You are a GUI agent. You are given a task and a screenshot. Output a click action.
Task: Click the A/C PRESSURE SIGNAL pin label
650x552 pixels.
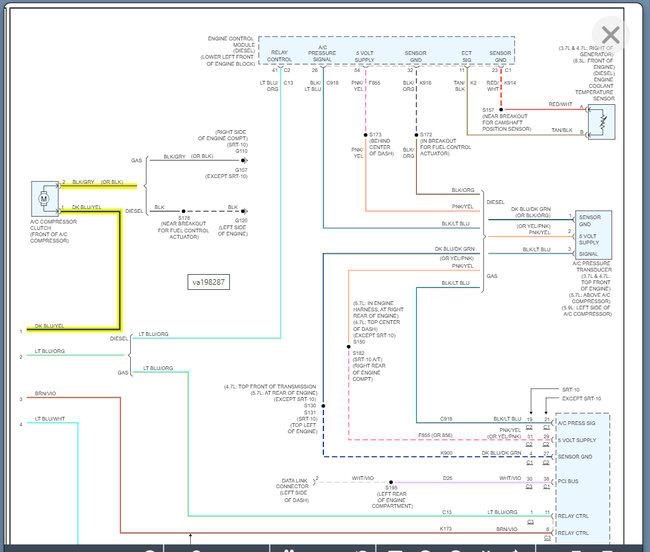tap(322, 57)
